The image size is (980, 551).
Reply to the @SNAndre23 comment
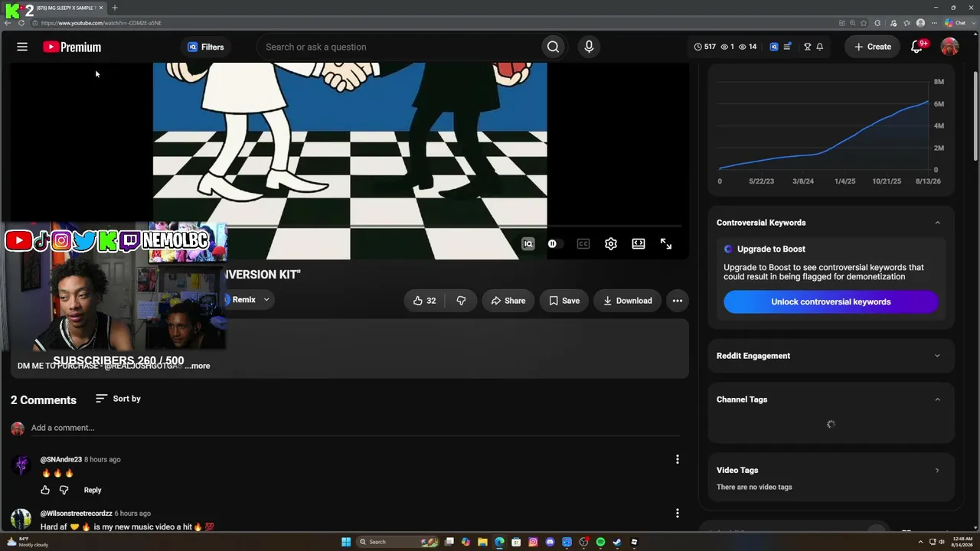(x=93, y=490)
